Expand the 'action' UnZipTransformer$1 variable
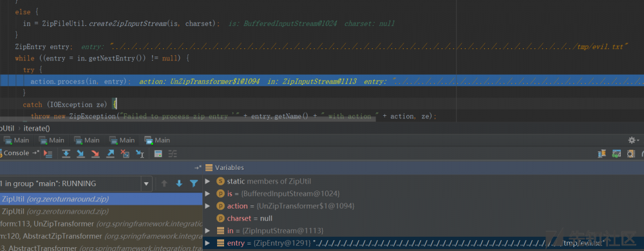 point(207,206)
